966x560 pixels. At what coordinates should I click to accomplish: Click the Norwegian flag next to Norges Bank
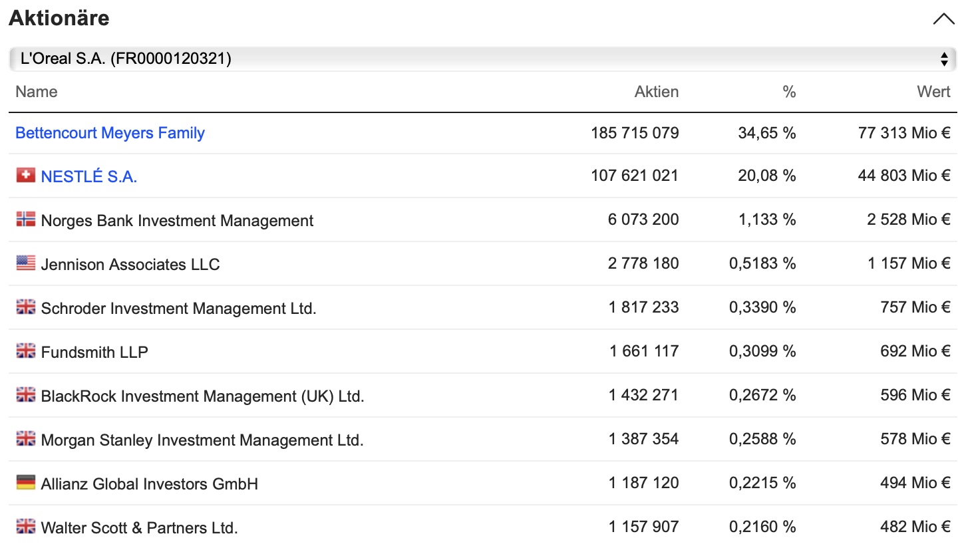click(x=25, y=219)
